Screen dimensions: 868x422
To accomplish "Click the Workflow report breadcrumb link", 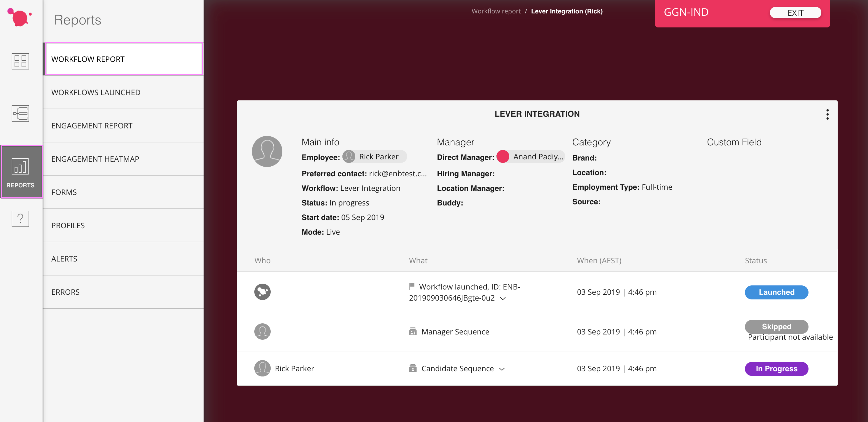I will (x=496, y=11).
